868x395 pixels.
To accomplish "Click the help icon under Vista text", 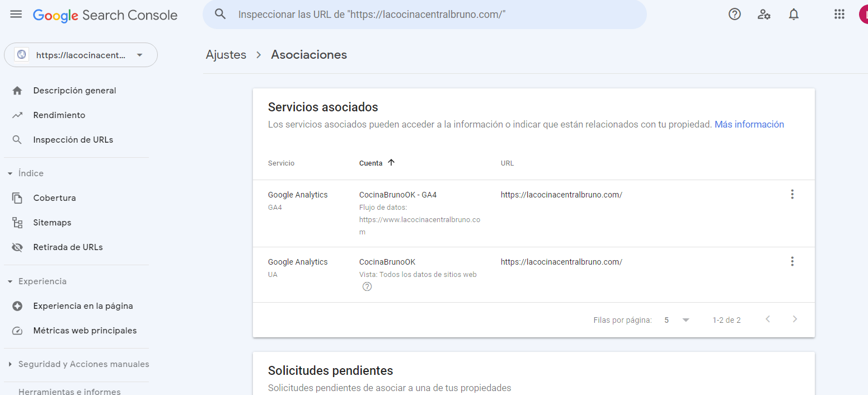I will coord(367,286).
